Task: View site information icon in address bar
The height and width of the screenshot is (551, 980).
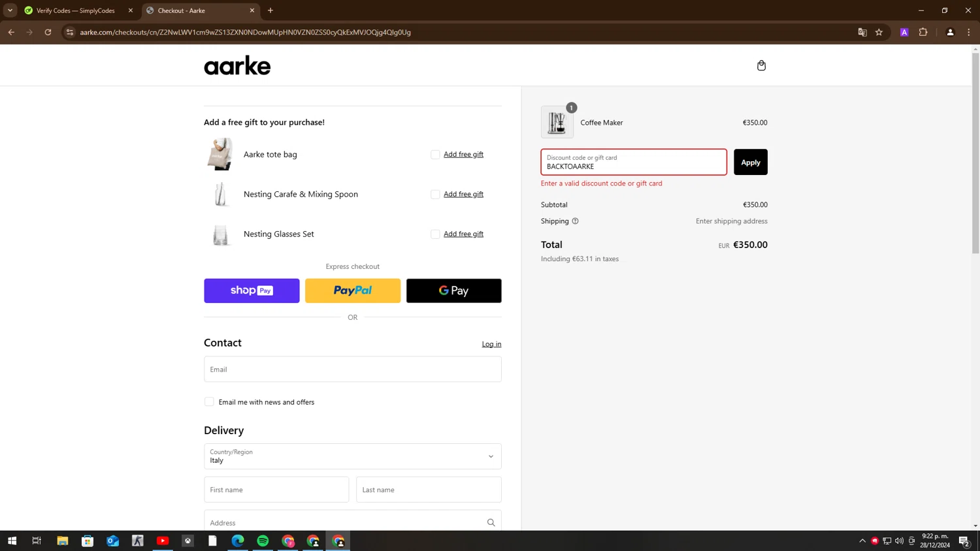Action: coord(70,32)
